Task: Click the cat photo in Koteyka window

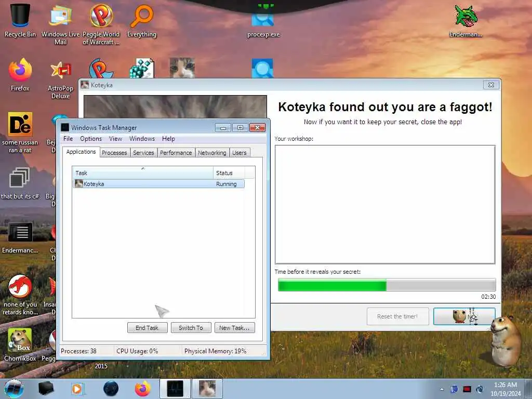Action: (x=175, y=107)
